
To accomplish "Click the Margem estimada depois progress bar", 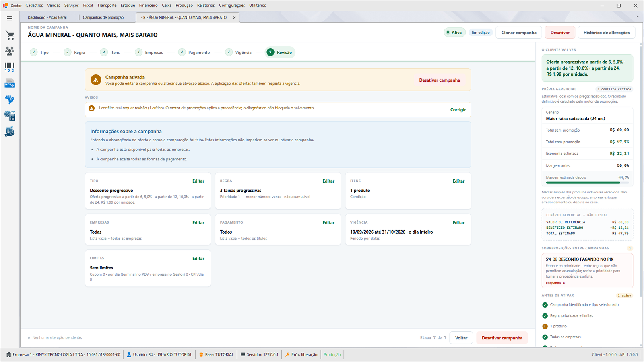I will click(x=587, y=183).
